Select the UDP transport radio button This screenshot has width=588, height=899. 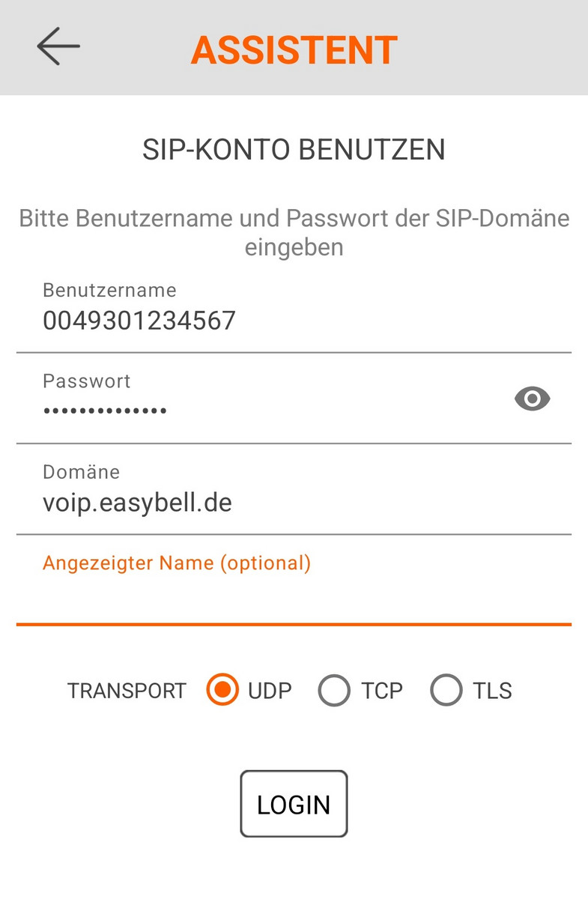pyautogui.click(x=222, y=690)
